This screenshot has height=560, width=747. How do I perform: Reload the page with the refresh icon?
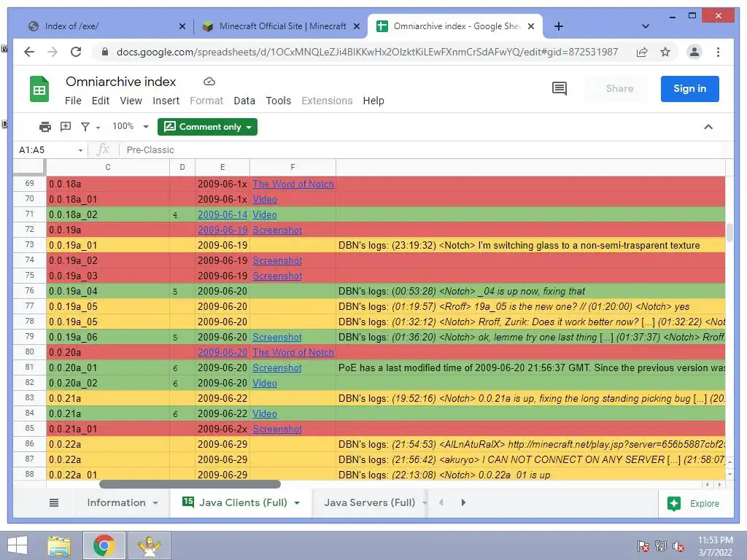coord(76,52)
